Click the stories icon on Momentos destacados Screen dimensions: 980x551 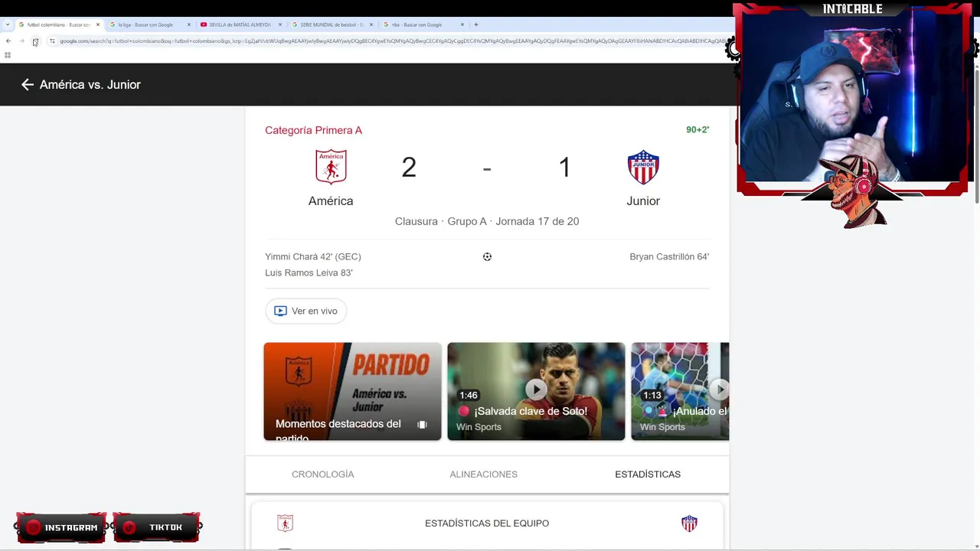tap(422, 425)
